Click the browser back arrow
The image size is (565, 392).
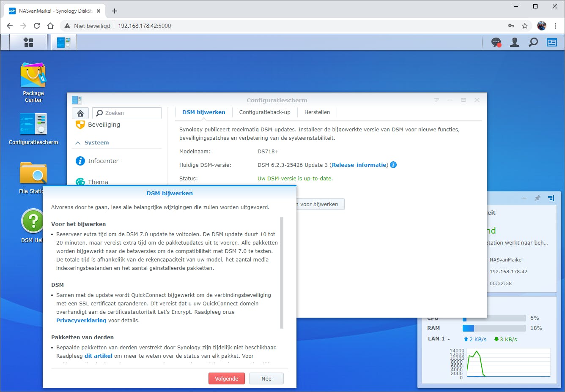pos(10,26)
